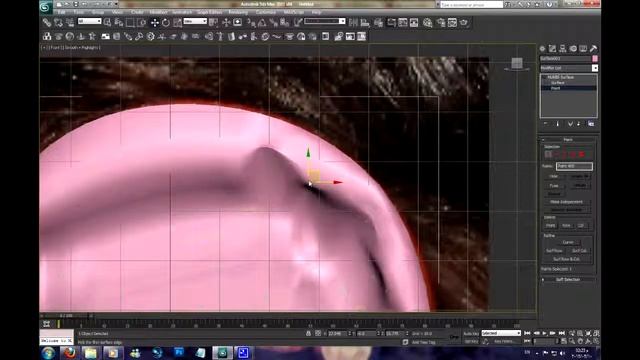Open the reference coordinate system dropdown
This screenshot has width=640, height=360.
point(195,21)
